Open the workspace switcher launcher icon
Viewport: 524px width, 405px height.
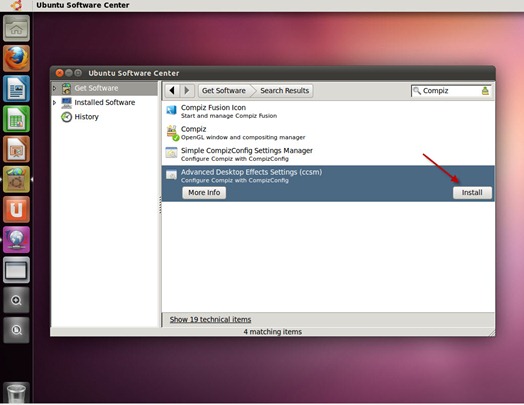[x=16, y=270]
